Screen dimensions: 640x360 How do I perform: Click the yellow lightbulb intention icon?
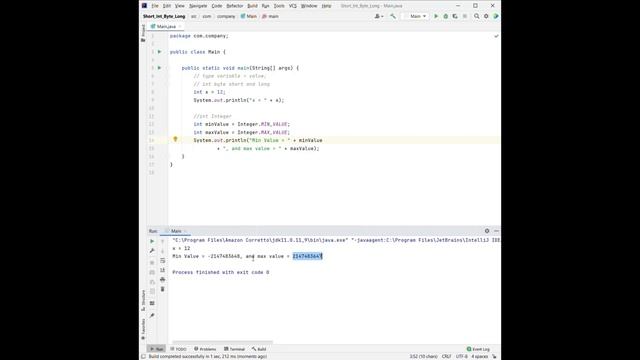click(x=176, y=140)
